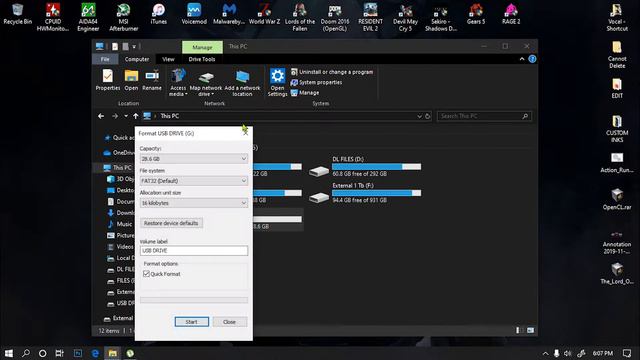640x360 pixels.
Task: Open address bar history dropdown
Action: (x=419, y=116)
